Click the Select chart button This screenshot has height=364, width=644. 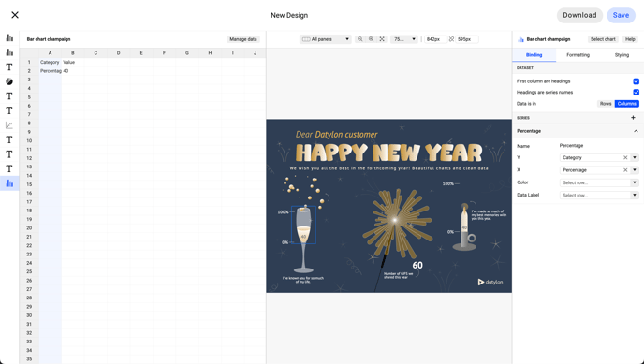click(x=603, y=39)
